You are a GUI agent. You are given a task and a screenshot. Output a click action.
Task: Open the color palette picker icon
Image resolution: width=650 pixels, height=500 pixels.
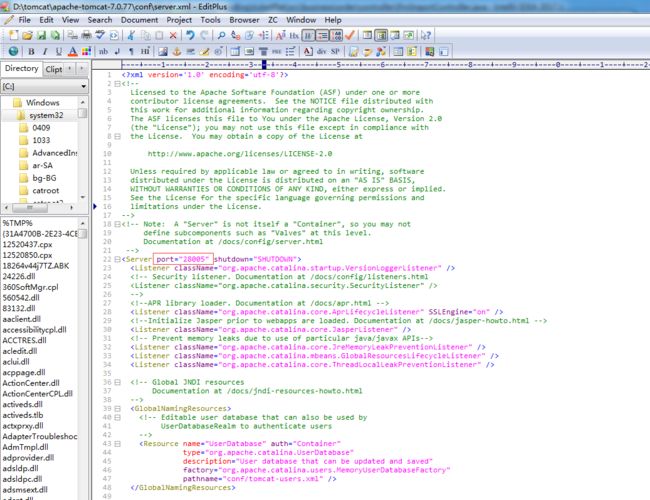coord(86,51)
